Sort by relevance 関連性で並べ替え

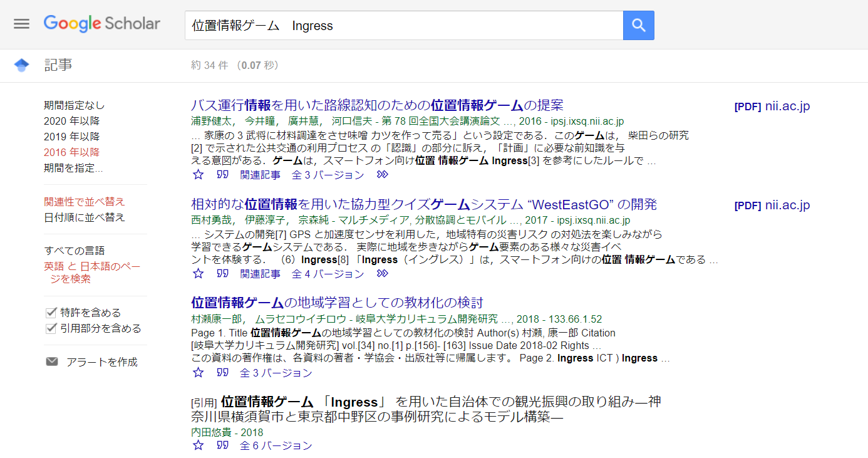click(85, 202)
